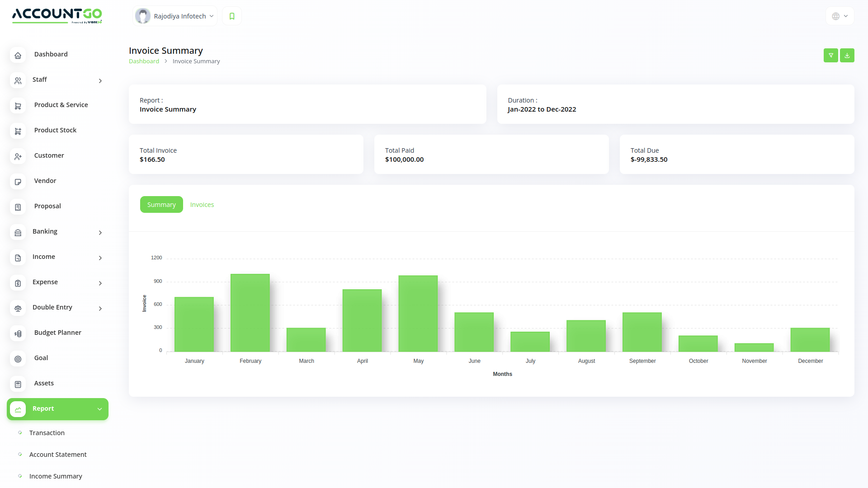Click the bookmark icon beside company selector
The height and width of the screenshot is (488, 868).
(x=231, y=15)
